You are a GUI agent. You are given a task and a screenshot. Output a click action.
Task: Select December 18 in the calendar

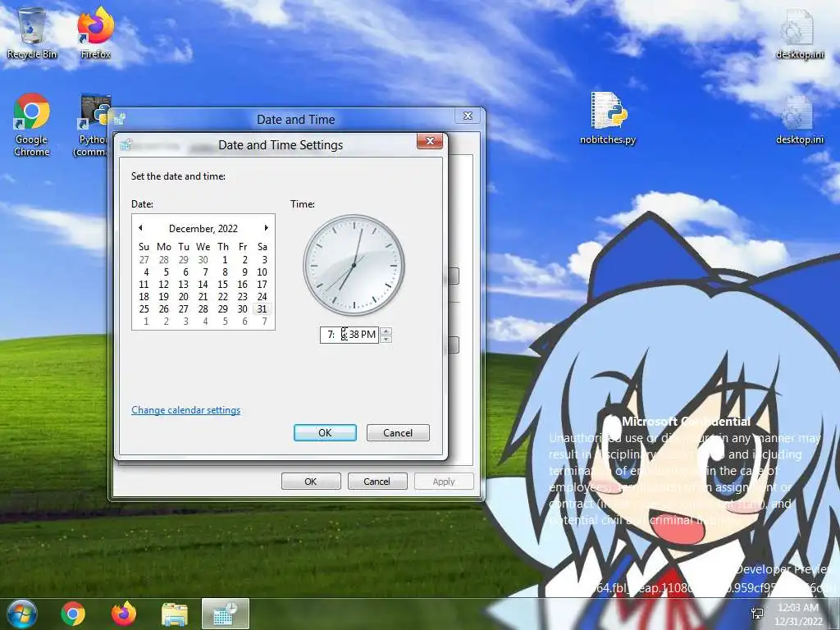[x=144, y=297]
